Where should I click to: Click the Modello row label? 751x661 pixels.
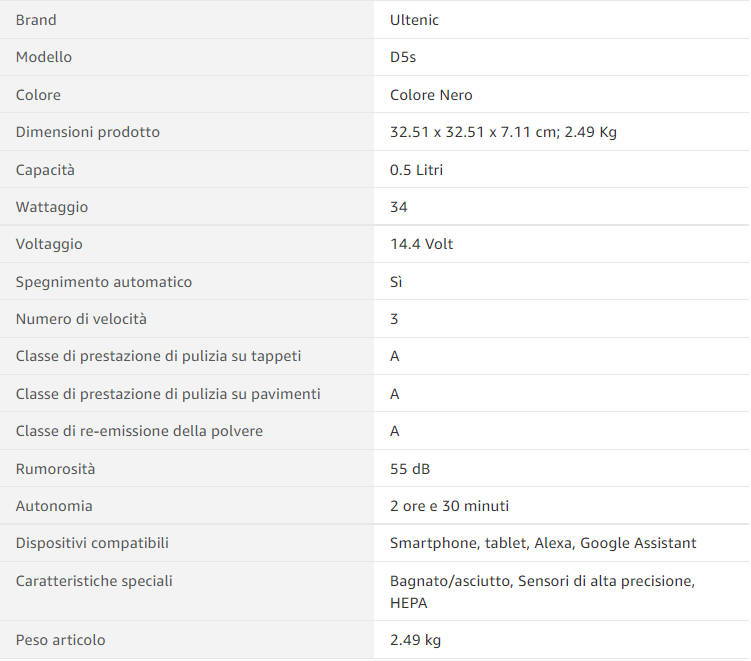44,57
